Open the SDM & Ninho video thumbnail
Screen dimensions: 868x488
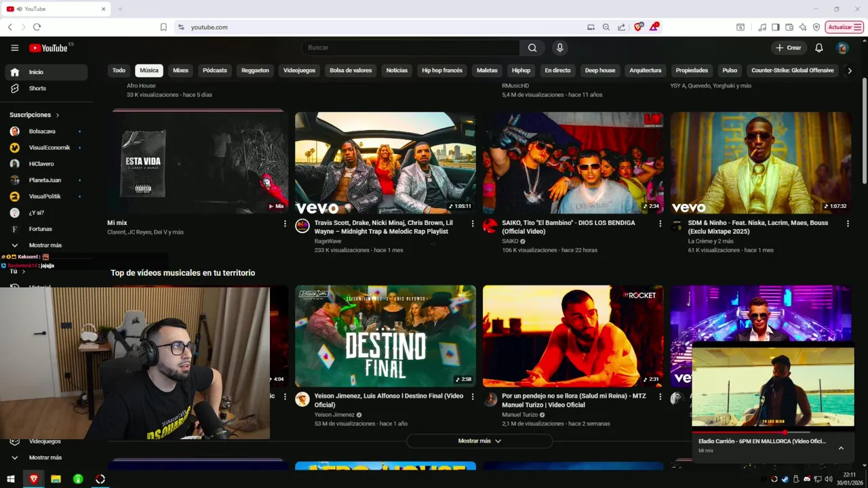(761, 163)
